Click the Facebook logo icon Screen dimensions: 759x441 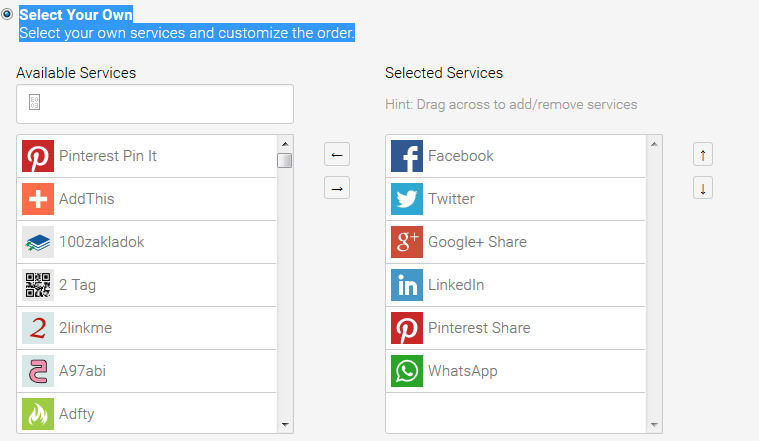(x=407, y=156)
